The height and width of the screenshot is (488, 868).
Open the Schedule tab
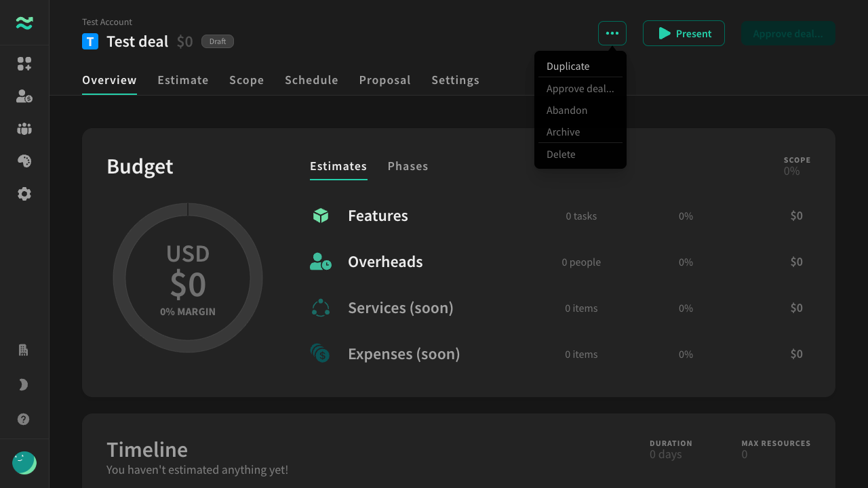[x=311, y=80]
